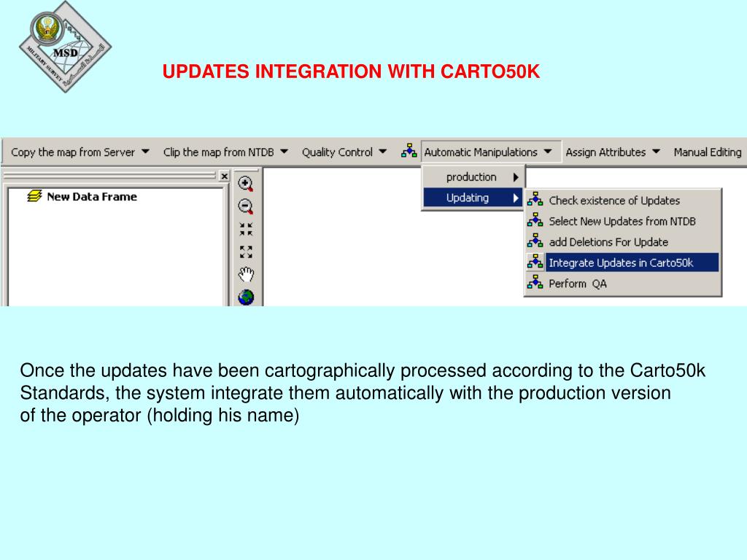Click the icon next to Check existence of Updates
747x560 pixels.
pos(535,200)
